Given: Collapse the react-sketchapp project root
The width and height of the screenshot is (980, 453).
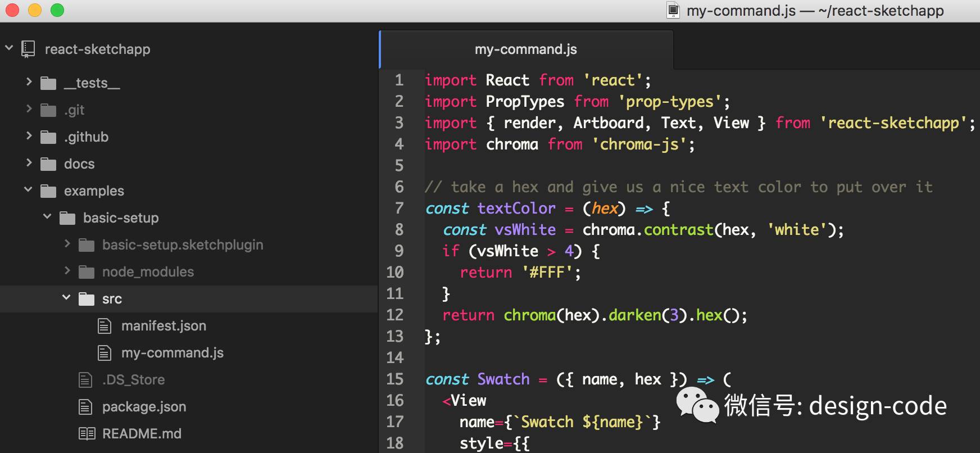Looking at the screenshot, I should (9, 48).
